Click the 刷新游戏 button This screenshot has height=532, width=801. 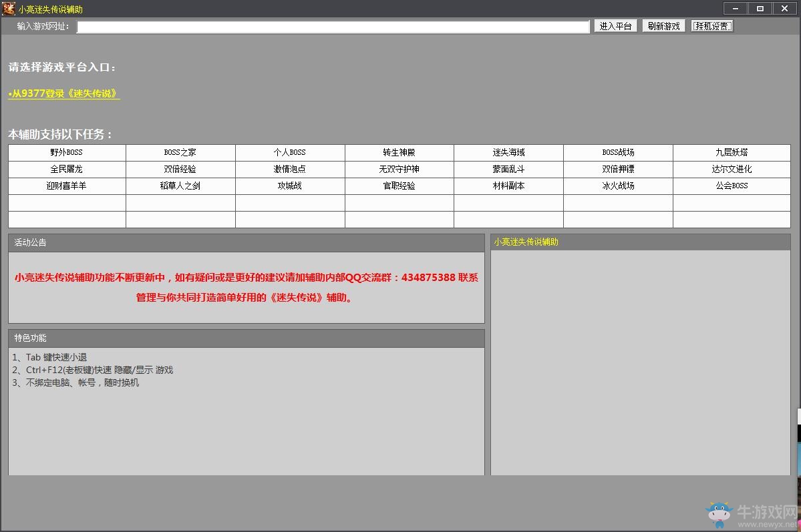point(663,26)
